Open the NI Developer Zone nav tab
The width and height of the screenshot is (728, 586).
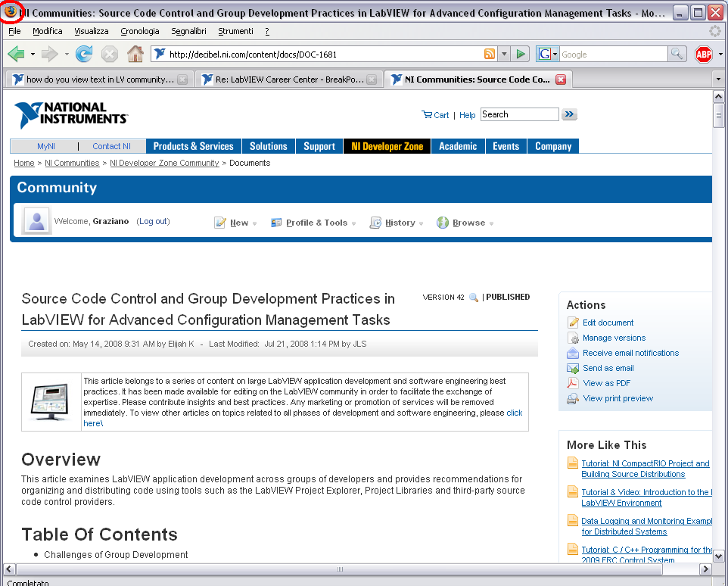point(387,146)
